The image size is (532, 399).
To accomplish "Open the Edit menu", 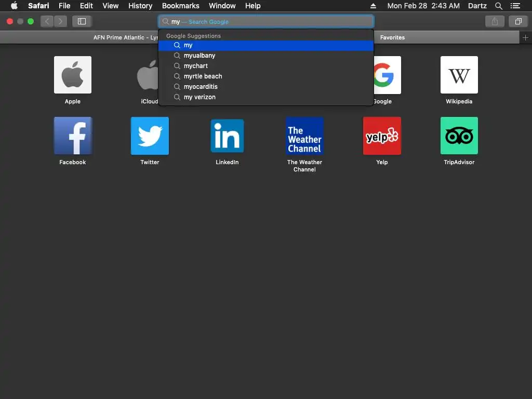I will [87, 6].
